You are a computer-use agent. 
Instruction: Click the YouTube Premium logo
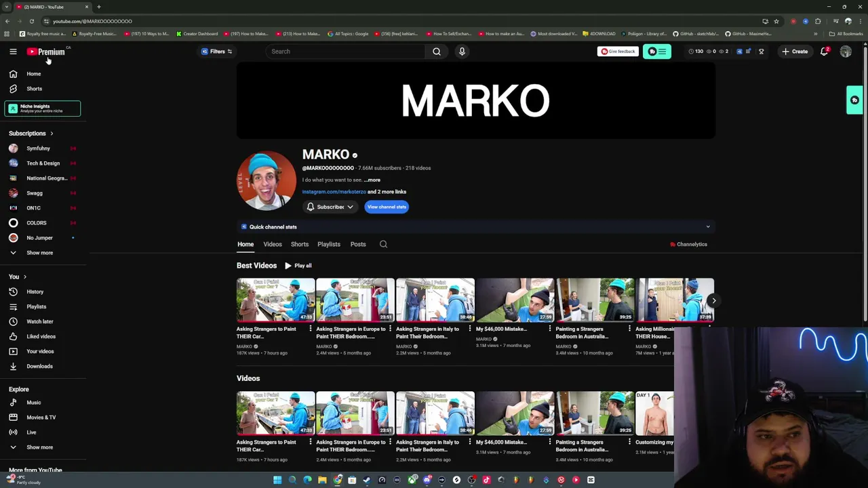[x=46, y=52]
